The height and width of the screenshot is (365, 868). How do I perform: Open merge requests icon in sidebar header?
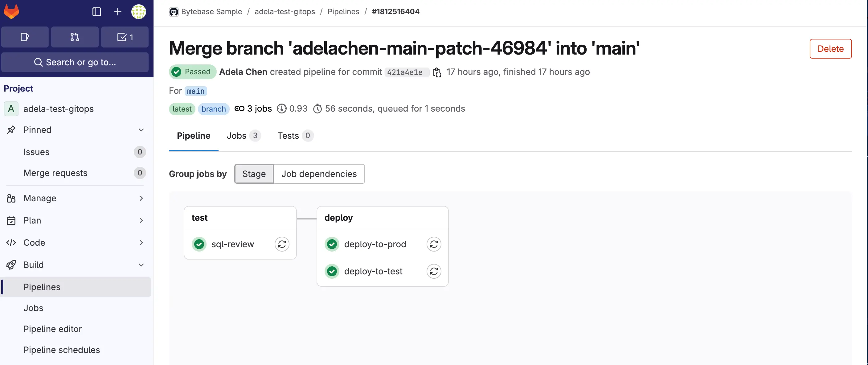tap(75, 37)
